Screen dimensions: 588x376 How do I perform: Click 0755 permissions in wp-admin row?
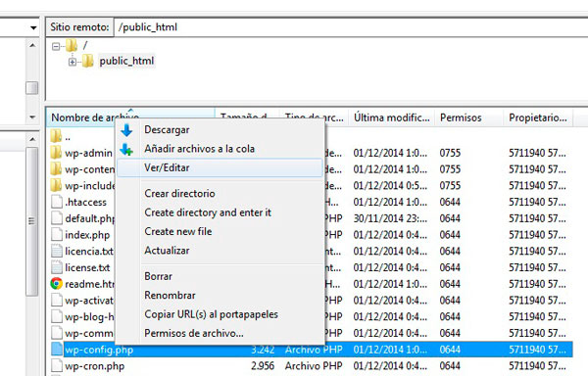pyautogui.click(x=450, y=153)
